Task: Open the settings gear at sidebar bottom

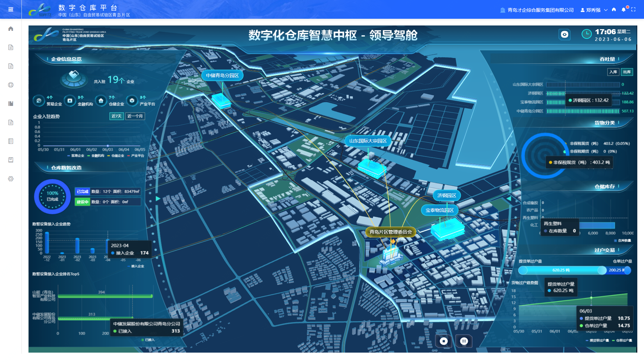Action: tap(11, 179)
